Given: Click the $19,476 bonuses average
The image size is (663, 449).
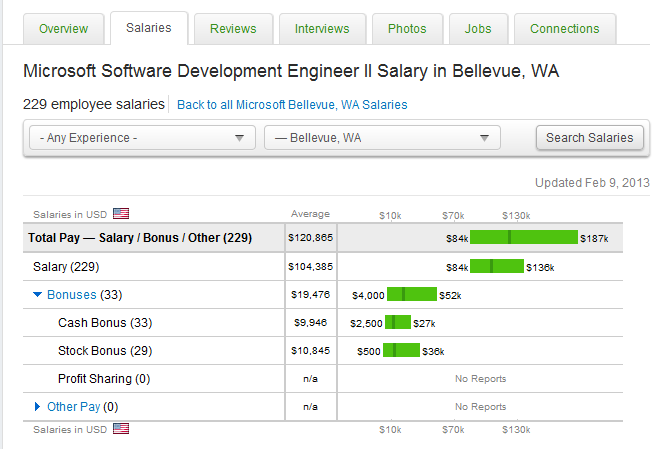Looking at the screenshot, I should (311, 294).
